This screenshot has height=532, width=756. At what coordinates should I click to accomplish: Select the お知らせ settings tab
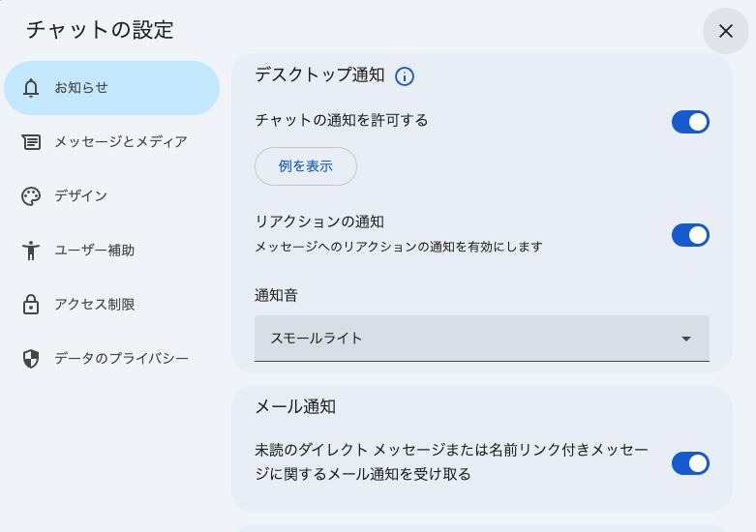point(111,88)
